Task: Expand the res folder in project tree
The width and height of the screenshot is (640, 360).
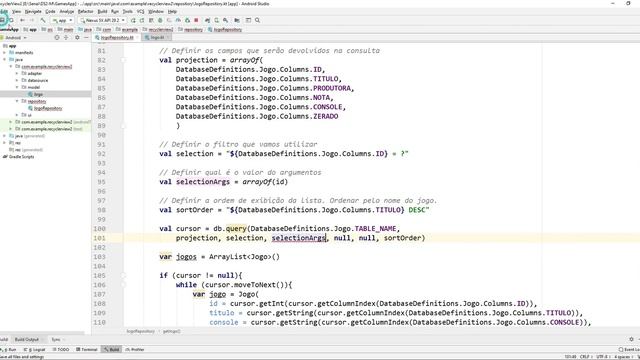Action: (4, 143)
